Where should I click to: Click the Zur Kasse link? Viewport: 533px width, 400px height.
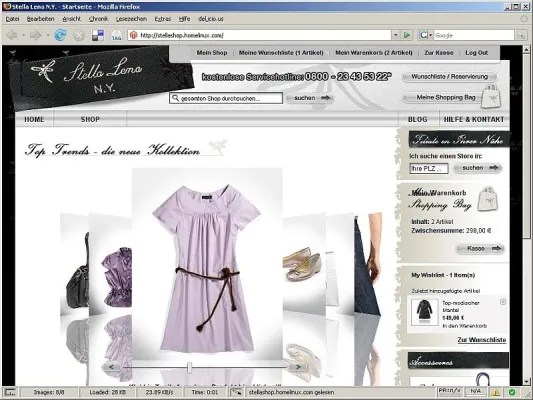[439, 53]
